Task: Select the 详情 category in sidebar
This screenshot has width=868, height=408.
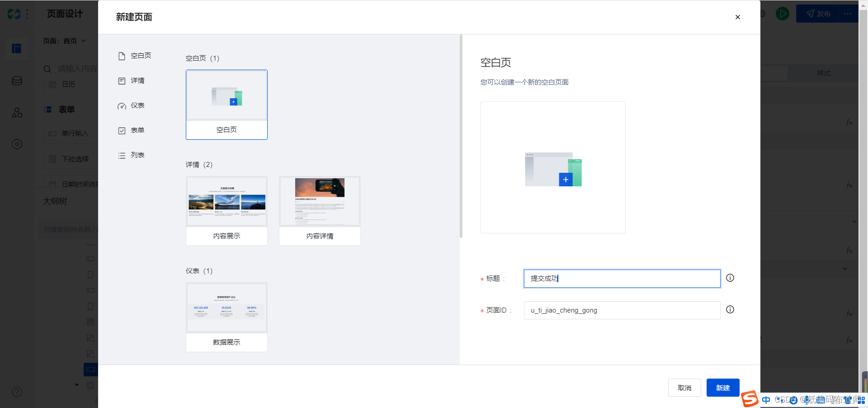Action: pos(132,81)
